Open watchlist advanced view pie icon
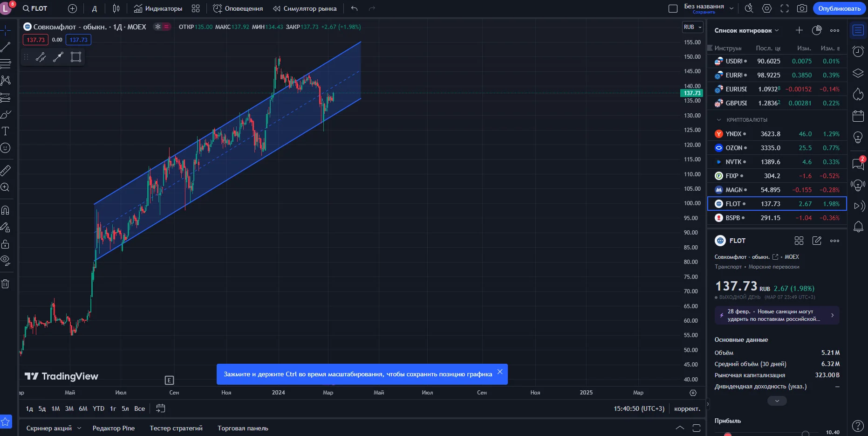 [x=817, y=30]
